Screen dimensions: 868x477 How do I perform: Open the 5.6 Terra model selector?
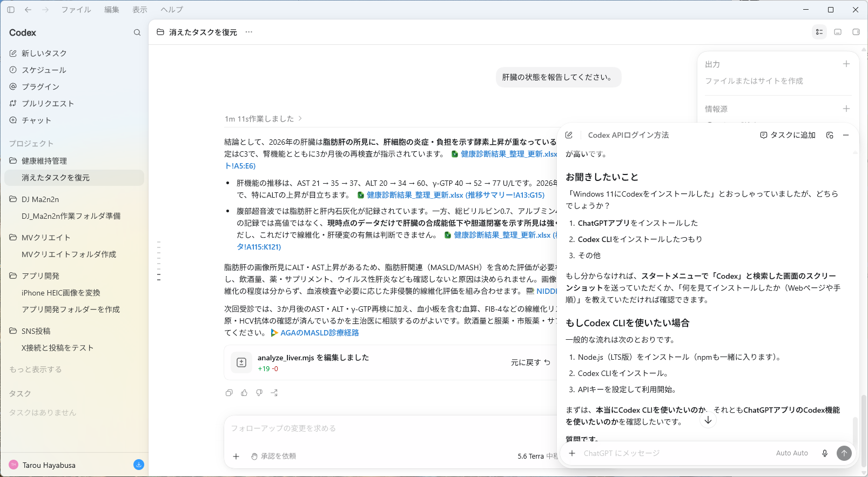537,456
